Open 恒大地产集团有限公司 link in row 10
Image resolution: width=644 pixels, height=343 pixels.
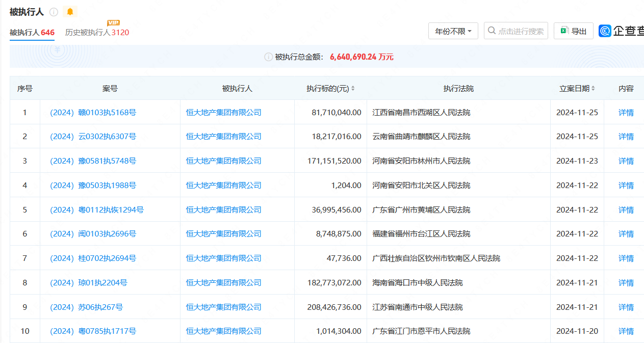[223, 331]
